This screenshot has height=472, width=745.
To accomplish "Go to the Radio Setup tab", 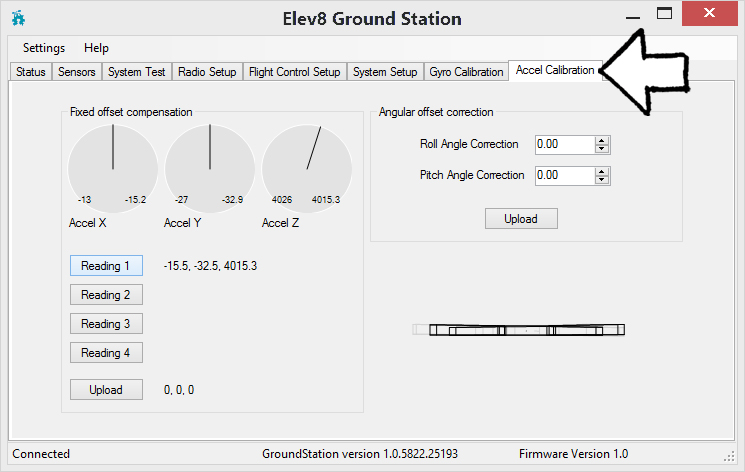I will (x=207, y=72).
